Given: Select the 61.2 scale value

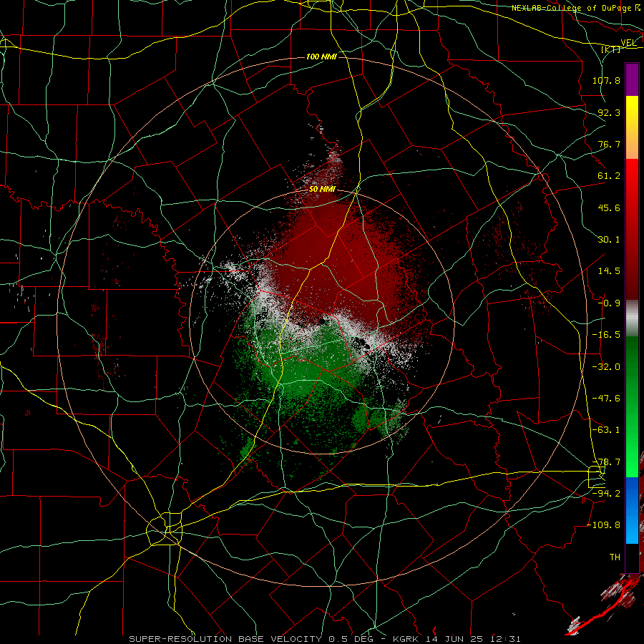Looking at the screenshot, I should point(609,176).
